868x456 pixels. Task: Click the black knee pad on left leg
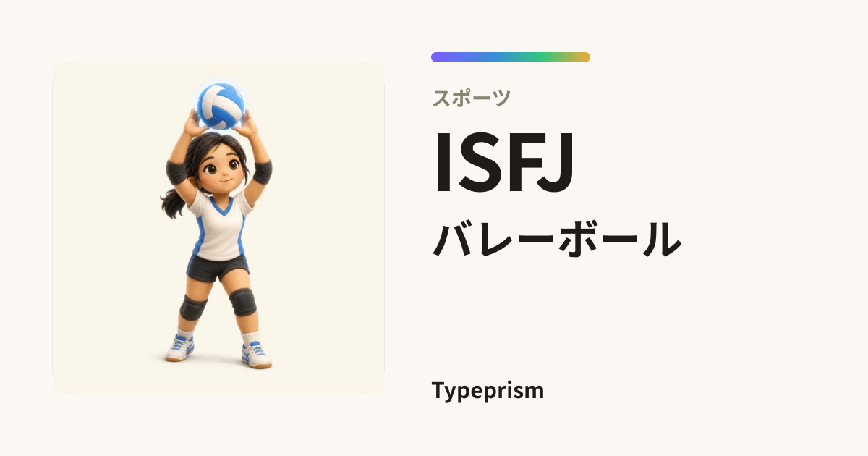193,307
